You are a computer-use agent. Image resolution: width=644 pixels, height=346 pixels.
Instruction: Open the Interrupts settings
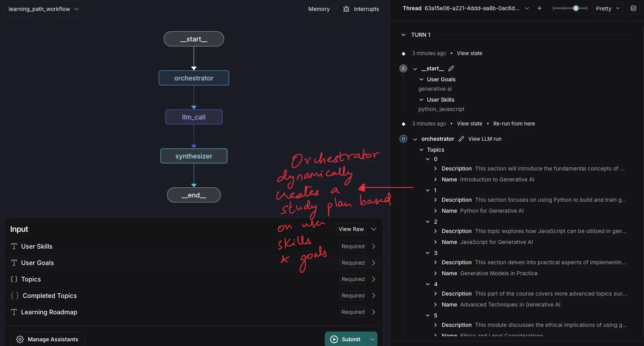pos(361,9)
